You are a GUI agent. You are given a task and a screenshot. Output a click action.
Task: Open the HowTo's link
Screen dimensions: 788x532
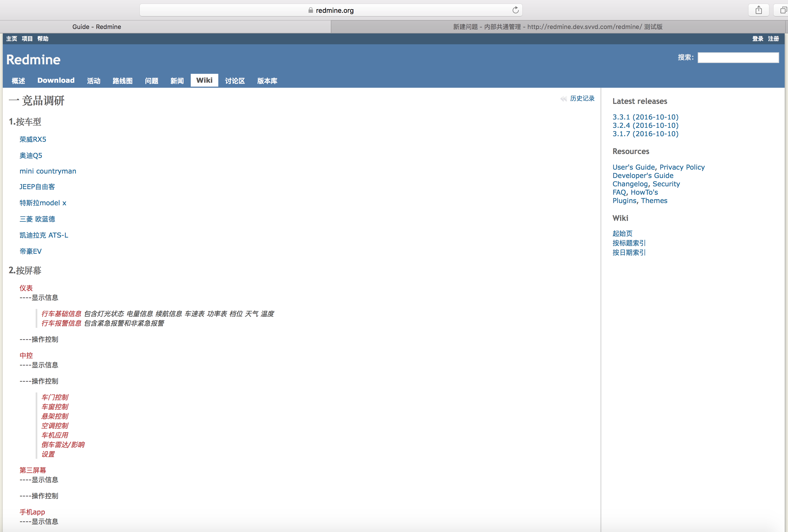tap(644, 192)
